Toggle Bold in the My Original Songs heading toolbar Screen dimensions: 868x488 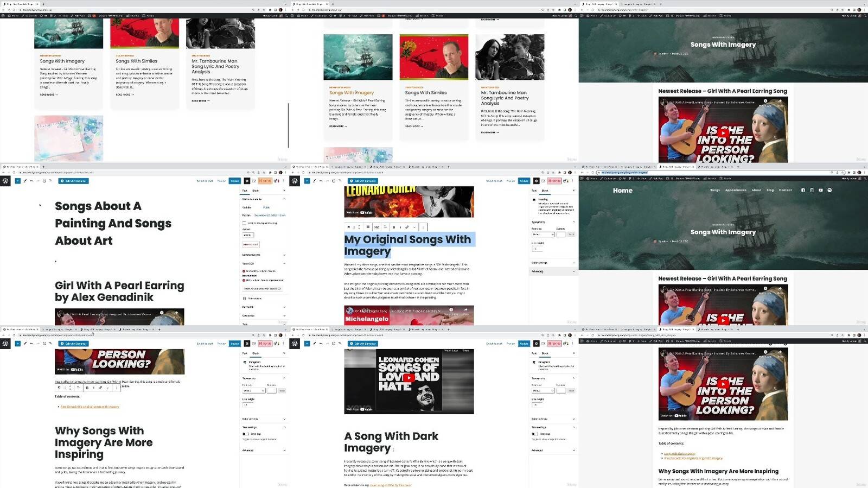click(x=394, y=227)
